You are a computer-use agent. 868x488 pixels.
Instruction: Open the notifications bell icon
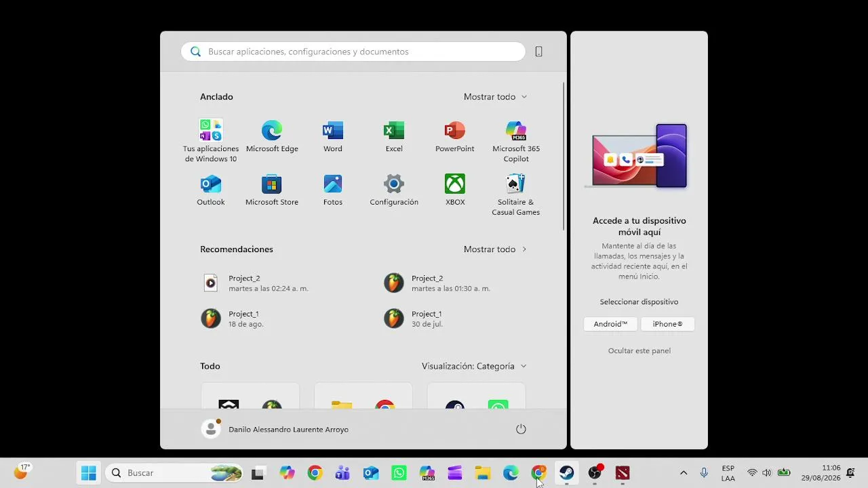850,473
